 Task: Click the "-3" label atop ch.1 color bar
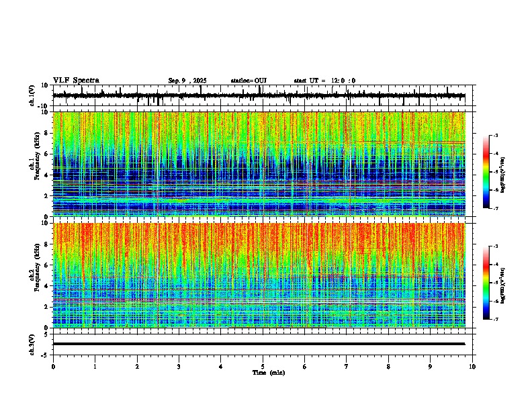point(495,136)
